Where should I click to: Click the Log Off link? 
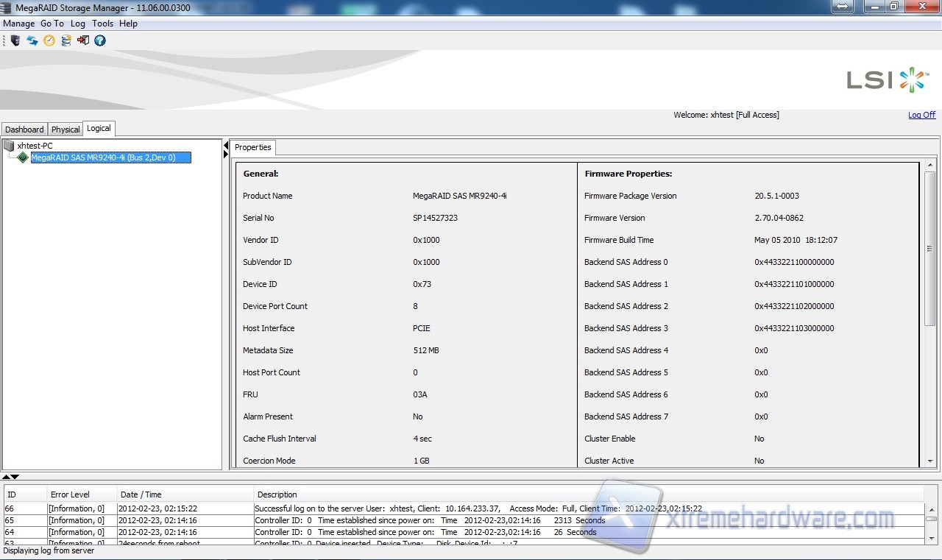pyautogui.click(x=921, y=115)
